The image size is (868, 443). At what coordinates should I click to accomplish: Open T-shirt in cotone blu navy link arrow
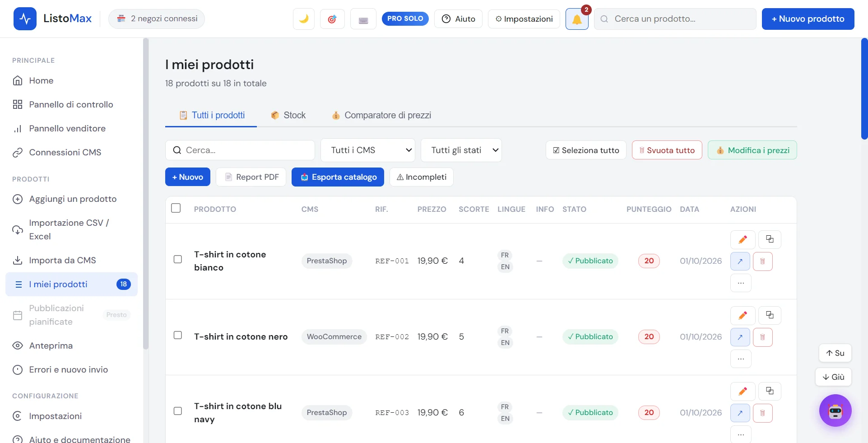740,413
